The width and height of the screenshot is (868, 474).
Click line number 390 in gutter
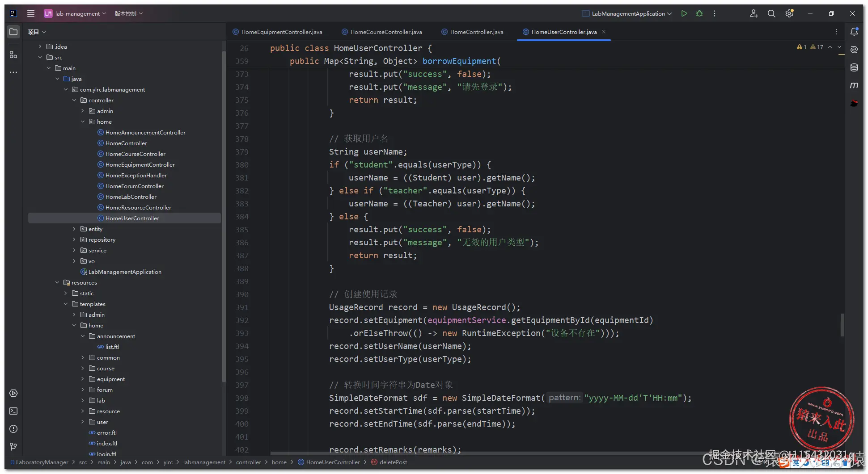242,294
